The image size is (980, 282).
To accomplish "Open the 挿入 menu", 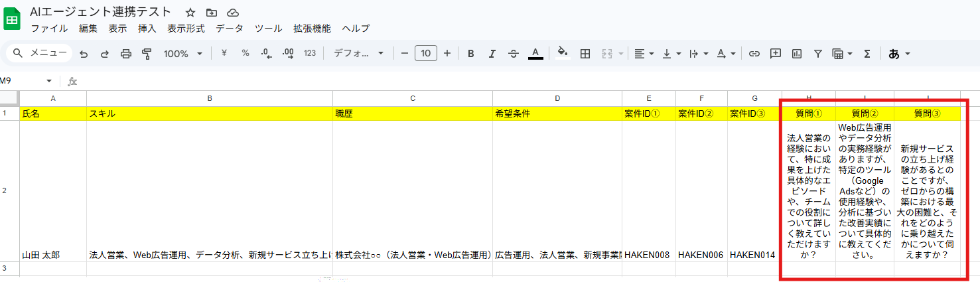I will [x=147, y=29].
